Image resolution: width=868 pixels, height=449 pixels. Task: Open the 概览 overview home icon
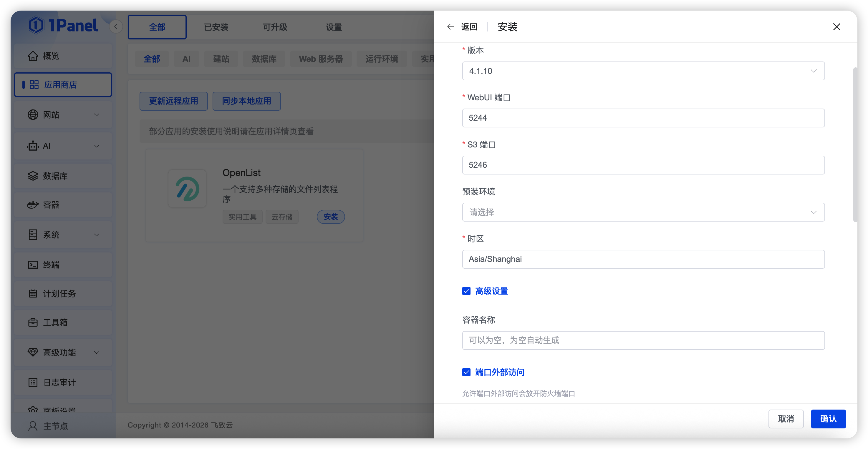point(33,56)
